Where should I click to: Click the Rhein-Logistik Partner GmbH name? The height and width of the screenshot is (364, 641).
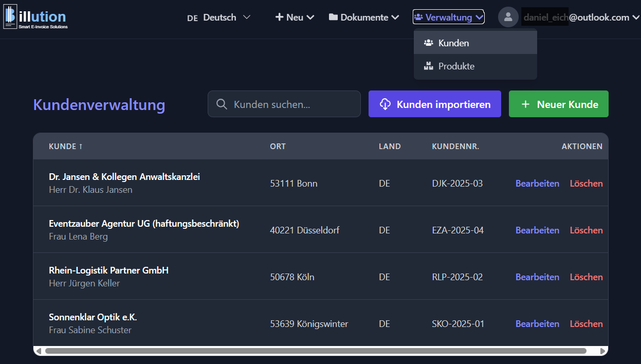[108, 270]
